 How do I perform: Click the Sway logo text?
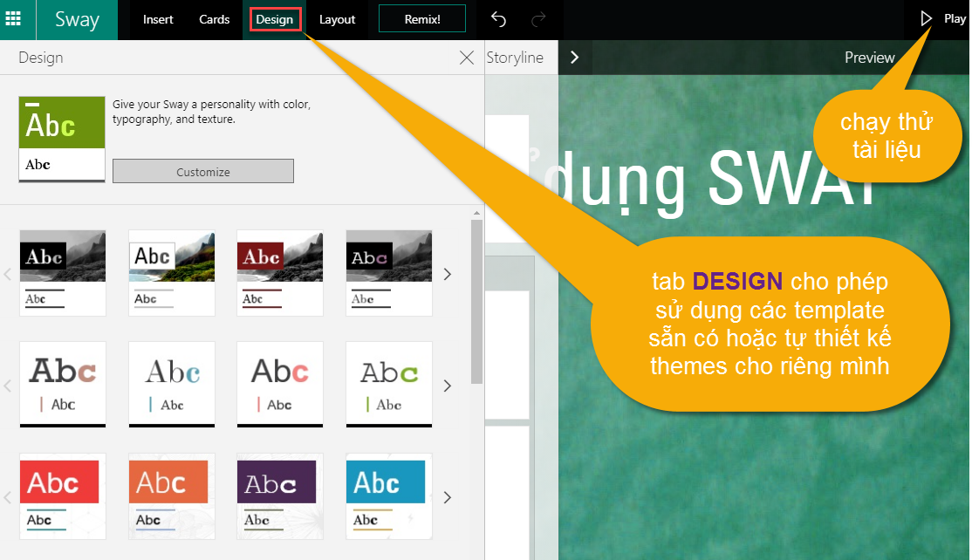77,19
